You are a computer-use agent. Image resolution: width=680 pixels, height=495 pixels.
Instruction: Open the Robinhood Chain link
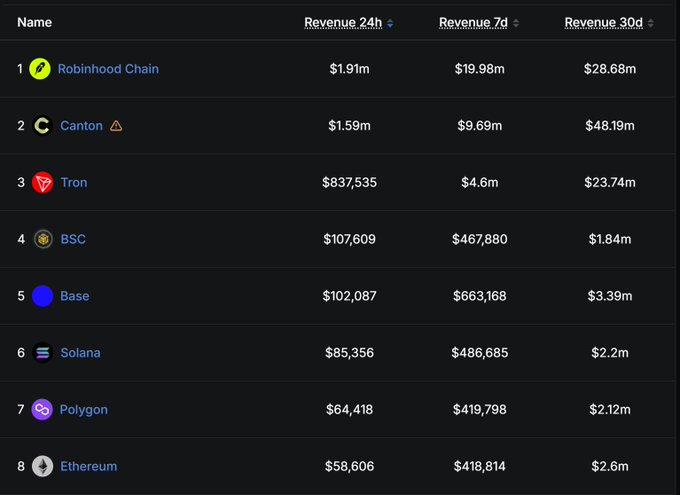point(108,69)
